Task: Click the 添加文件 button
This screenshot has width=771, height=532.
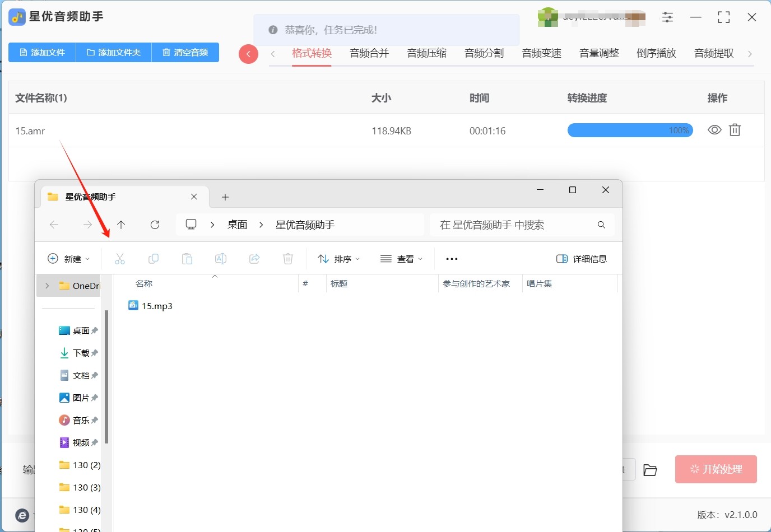Action: click(x=43, y=53)
